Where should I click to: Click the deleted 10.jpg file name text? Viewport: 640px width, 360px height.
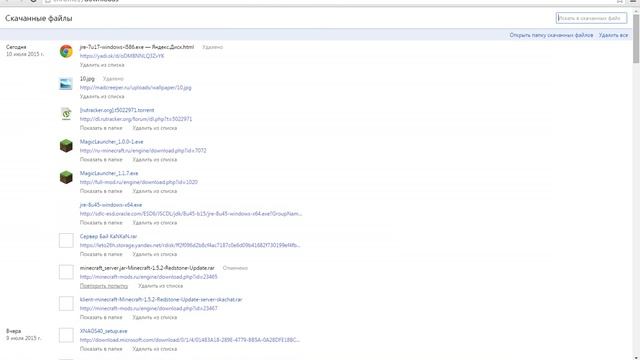coord(87,79)
